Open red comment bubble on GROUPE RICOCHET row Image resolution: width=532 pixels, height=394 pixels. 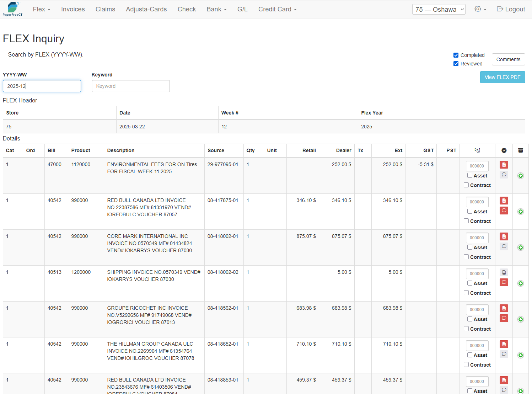504,318
